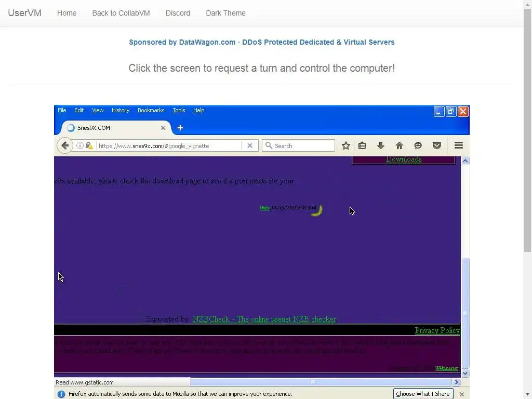Save page to Pocket icon
The width and height of the screenshot is (532, 399).
(x=436, y=145)
